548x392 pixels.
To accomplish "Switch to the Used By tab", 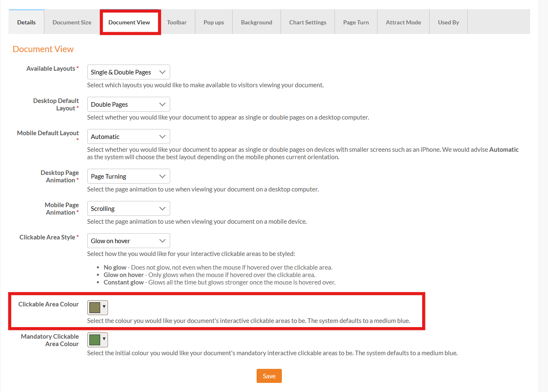I will click(448, 22).
